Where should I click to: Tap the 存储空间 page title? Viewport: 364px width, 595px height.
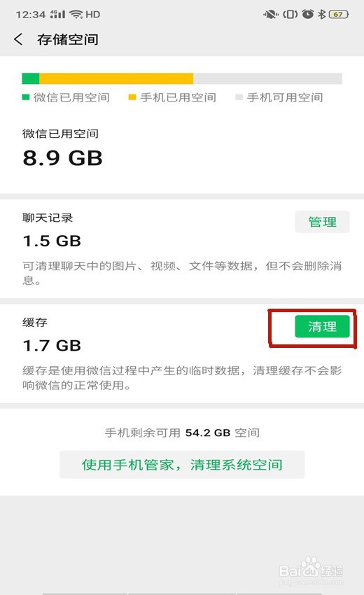pyautogui.click(x=68, y=39)
